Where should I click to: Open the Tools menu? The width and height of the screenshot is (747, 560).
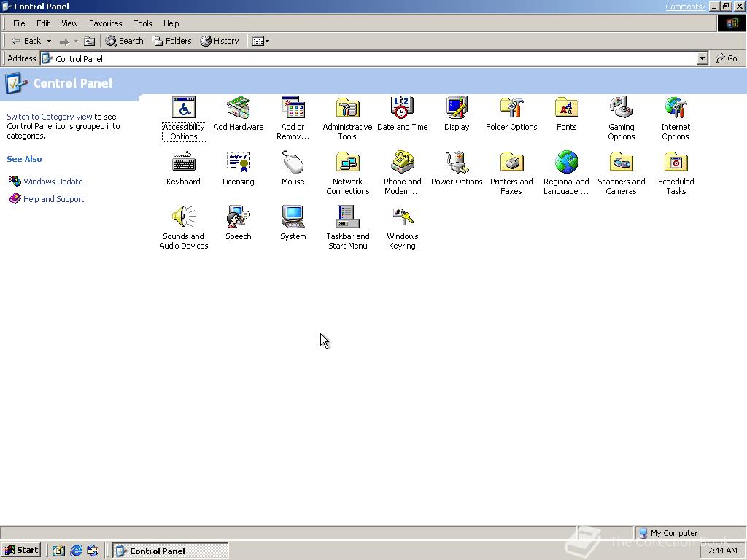pyautogui.click(x=142, y=23)
